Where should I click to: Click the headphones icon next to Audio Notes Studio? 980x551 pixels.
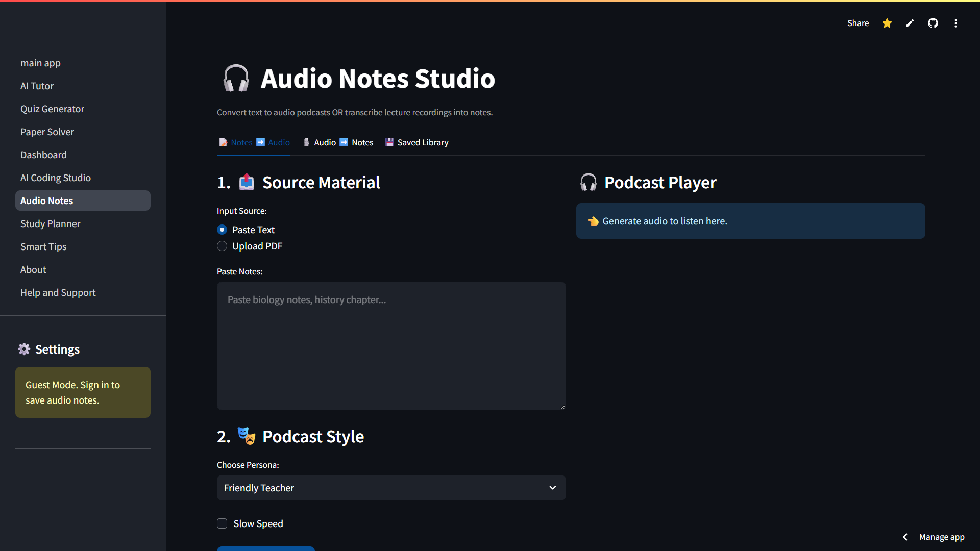pyautogui.click(x=235, y=78)
